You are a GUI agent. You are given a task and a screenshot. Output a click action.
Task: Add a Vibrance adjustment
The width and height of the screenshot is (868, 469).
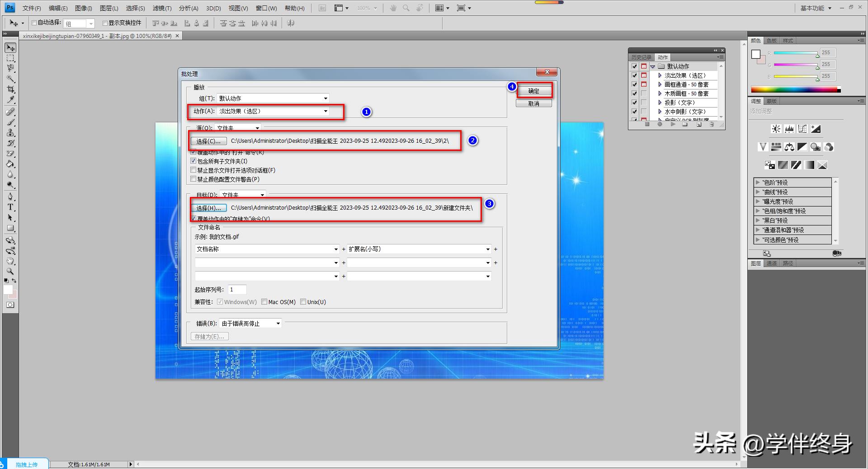[x=763, y=147]
